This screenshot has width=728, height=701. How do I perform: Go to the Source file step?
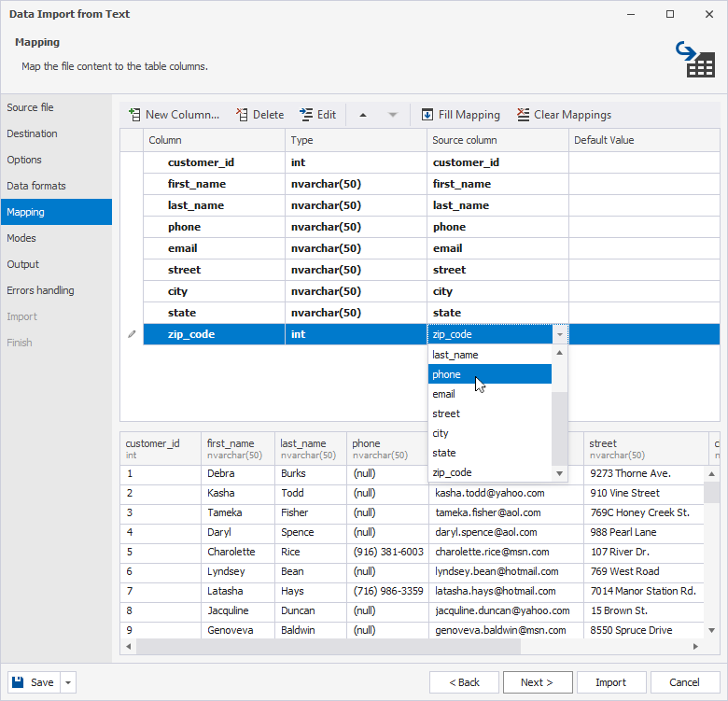click(x=56, y=107)
